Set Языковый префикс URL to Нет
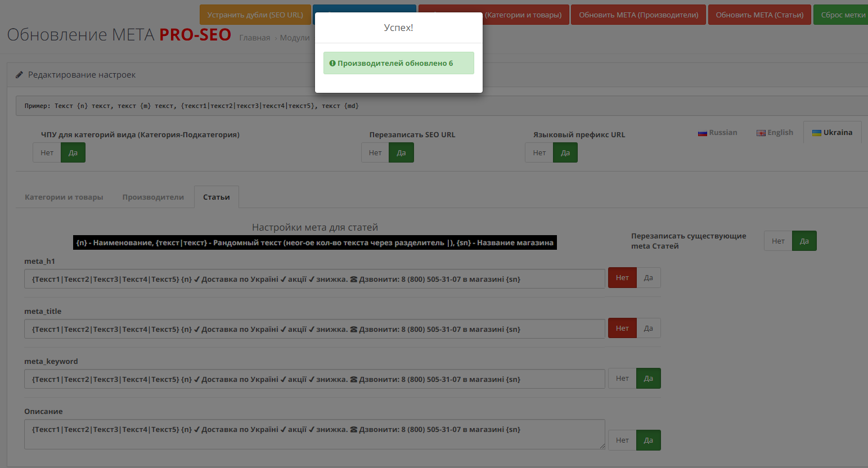Viewport: 868px width, 468px height. point(539,153)
